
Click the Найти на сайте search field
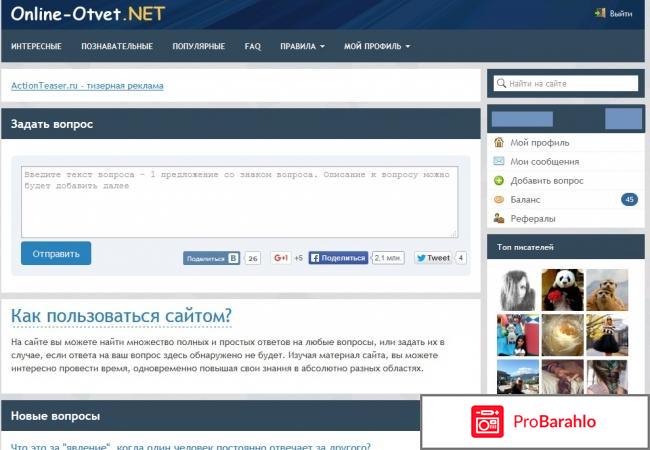pyautogui.click(x=566, y=83)
